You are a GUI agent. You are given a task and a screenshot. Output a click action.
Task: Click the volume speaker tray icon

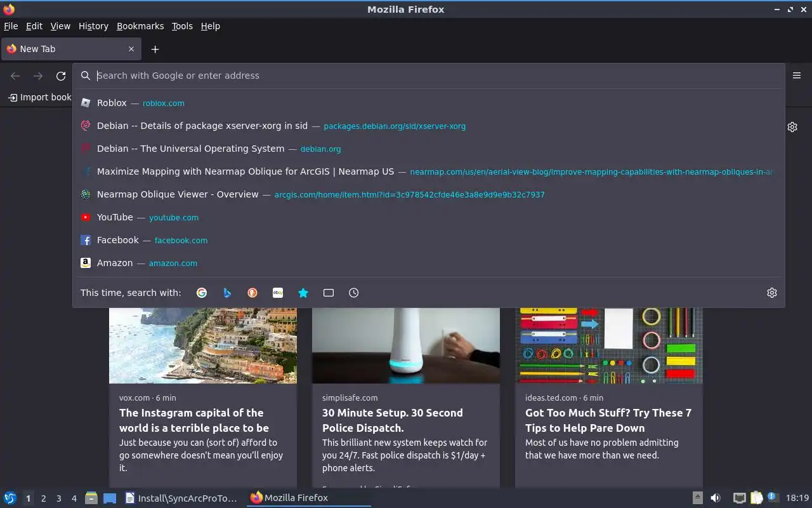pyautogui.click(x=716, y=498)
